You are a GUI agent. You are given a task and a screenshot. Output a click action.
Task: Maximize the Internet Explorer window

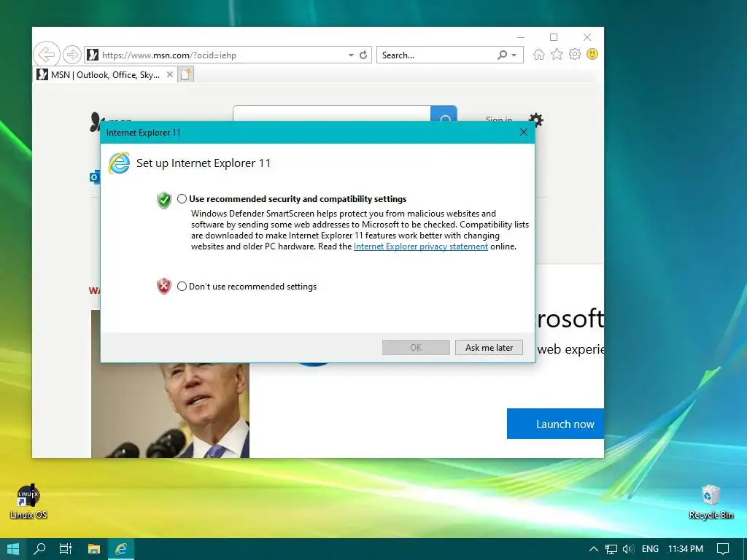[554, 37]
